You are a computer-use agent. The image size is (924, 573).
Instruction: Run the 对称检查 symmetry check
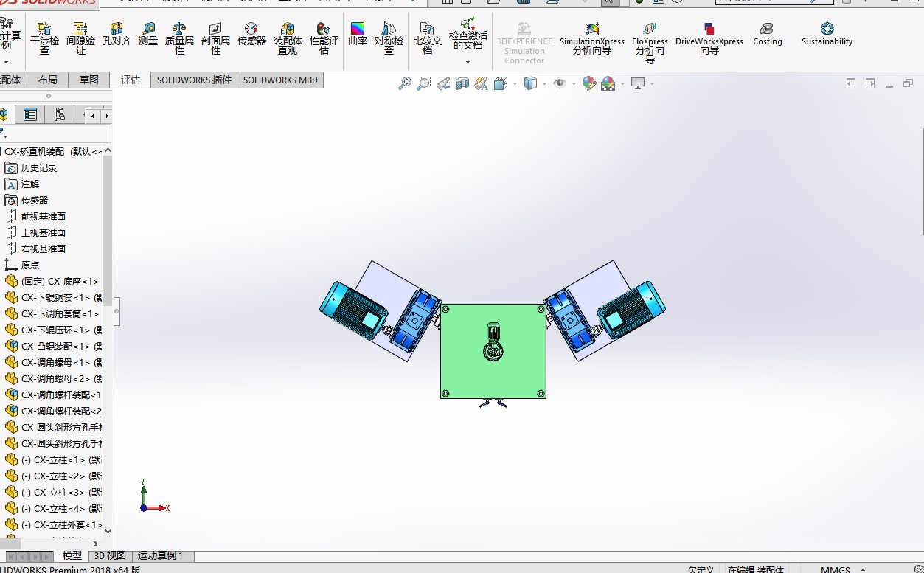click(389, 38)
